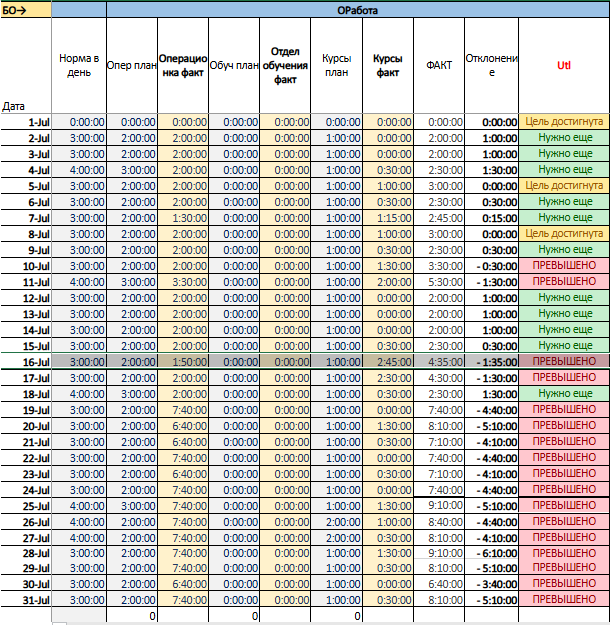Click the 29-Jul date cell

pos(26,568)
